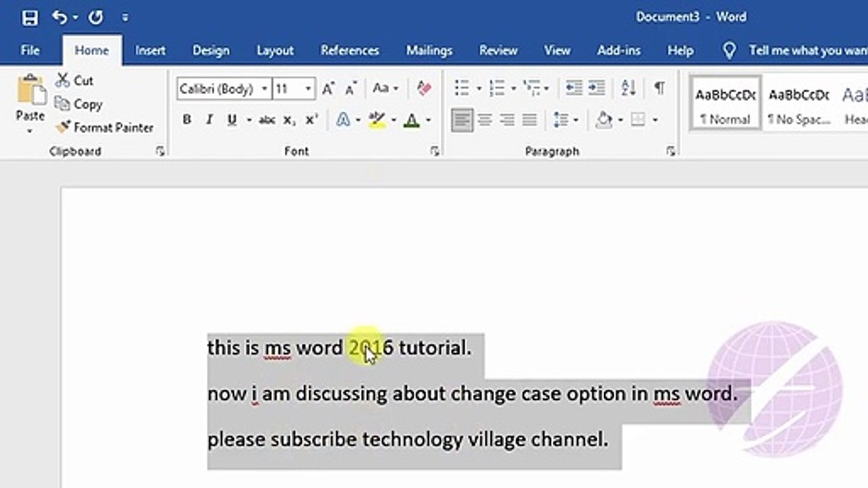
Task: Apply the red font color
Action: point(412,120)
